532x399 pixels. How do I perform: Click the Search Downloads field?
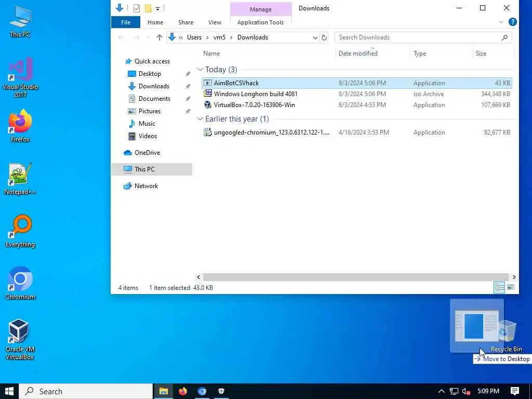[423, 37]
